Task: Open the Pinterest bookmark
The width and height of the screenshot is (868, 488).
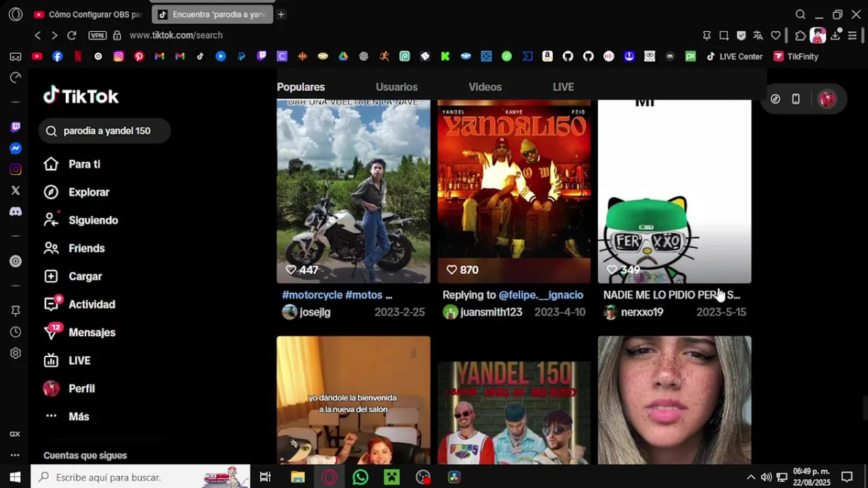Action: point(139,56)
